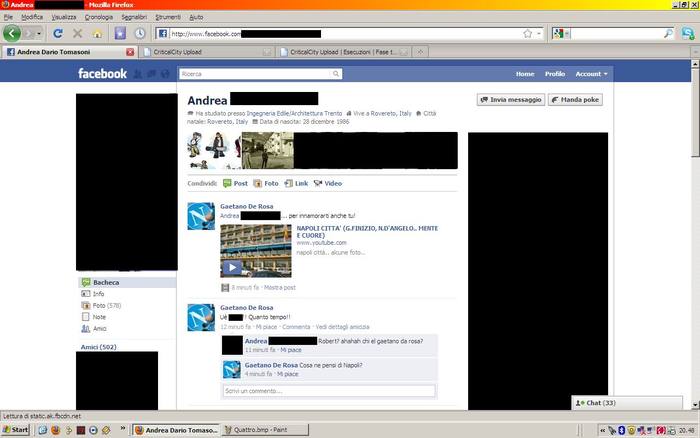Viewport: 700px width, 438px height.
Task: Reload the page with the refresh icon
Action: point(58,33)
